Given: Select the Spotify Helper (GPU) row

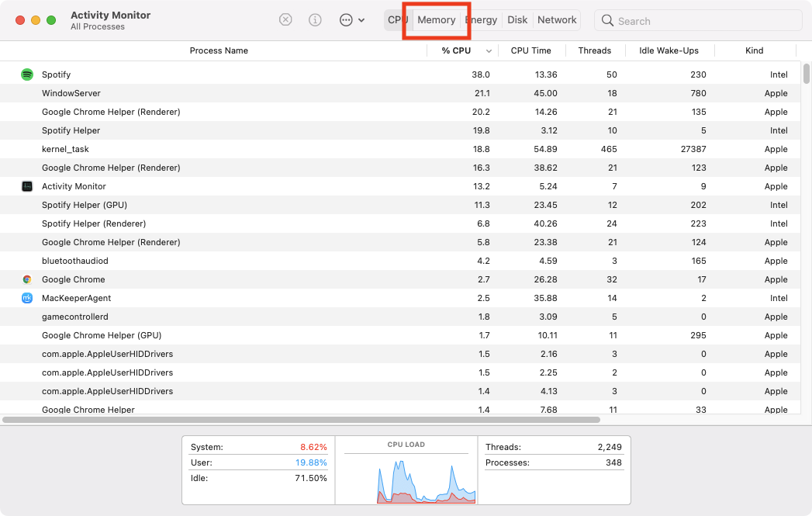Looking at the screenshot, I should (402, 205).
